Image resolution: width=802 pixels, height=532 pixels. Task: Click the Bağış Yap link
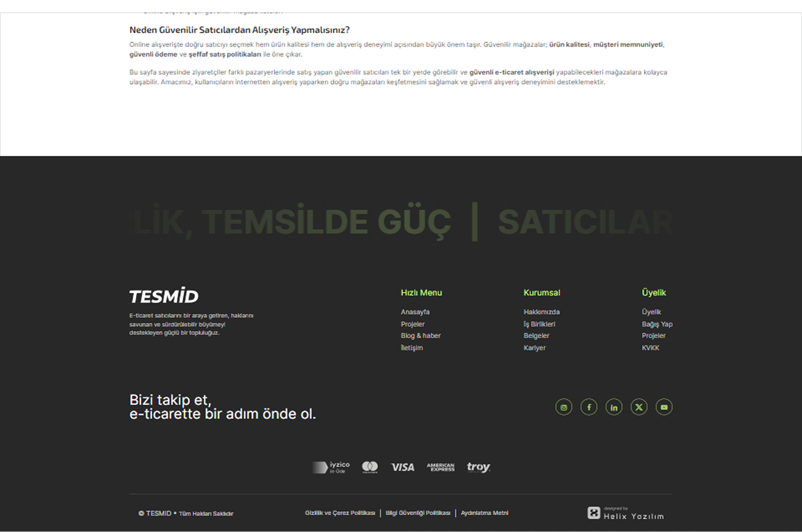tap(657, 324)
